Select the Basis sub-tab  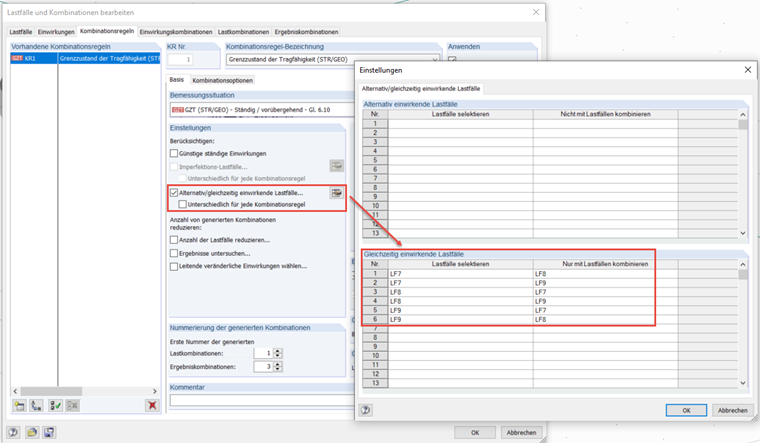tap(177, 79)
